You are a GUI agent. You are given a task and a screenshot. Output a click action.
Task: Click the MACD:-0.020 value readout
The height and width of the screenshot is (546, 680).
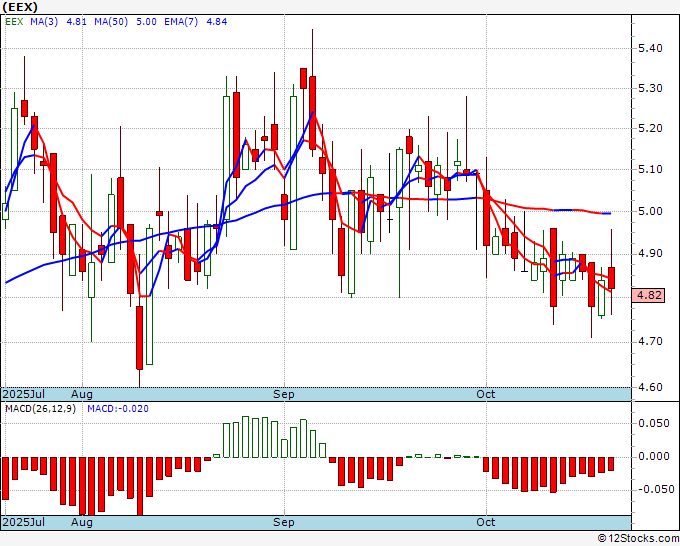tap(115, 409)
